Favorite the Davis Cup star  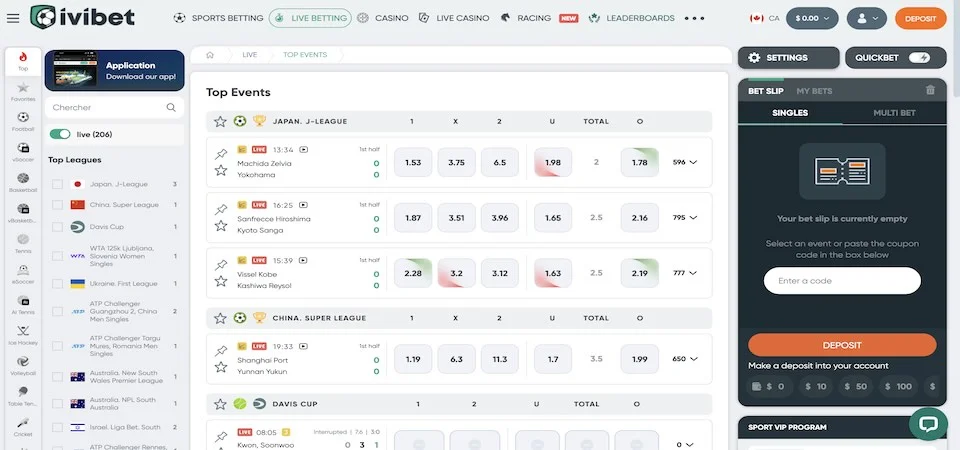click(x=220, y=404)
